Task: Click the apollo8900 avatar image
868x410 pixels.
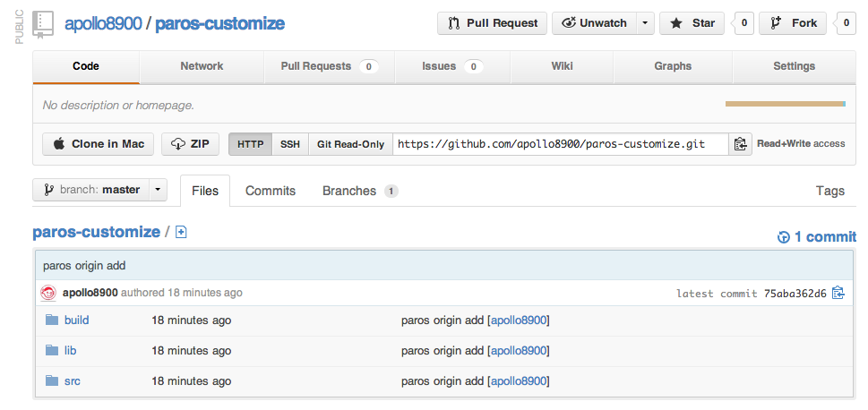Action: (x=49, y=293)
